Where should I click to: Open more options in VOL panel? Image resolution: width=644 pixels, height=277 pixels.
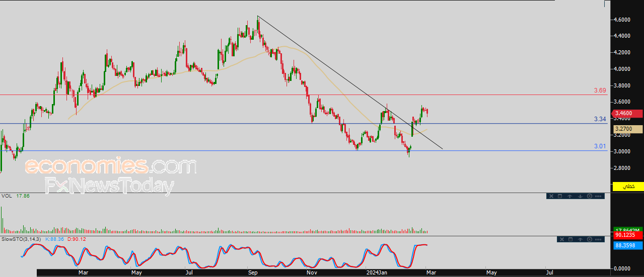tap(598, 196)
